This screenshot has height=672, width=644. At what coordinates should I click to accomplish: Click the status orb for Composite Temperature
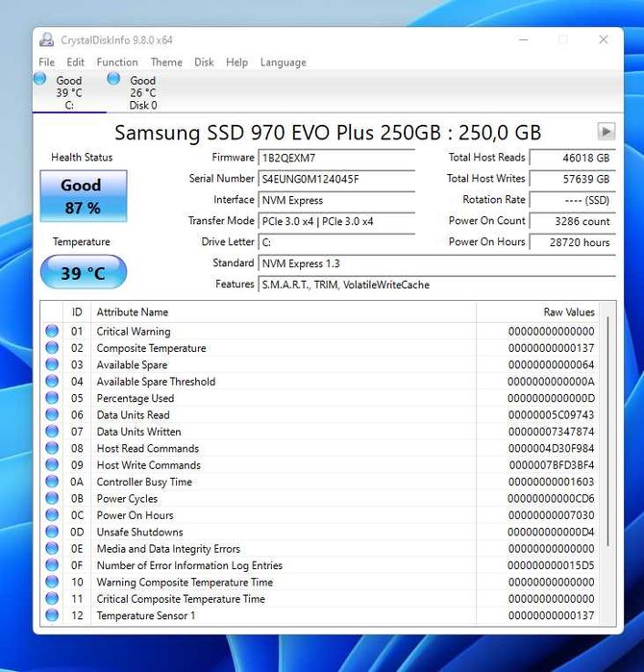[x=52, y=348]
